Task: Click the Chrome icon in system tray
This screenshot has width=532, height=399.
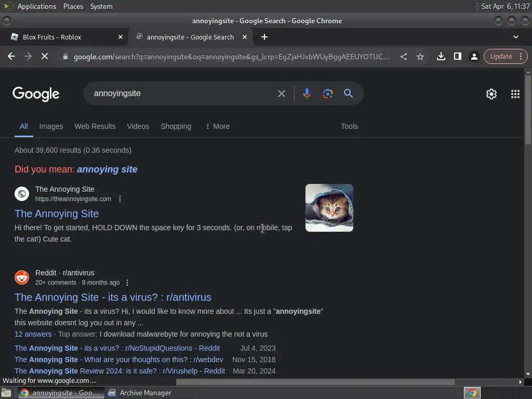Action: click(472, 393)
